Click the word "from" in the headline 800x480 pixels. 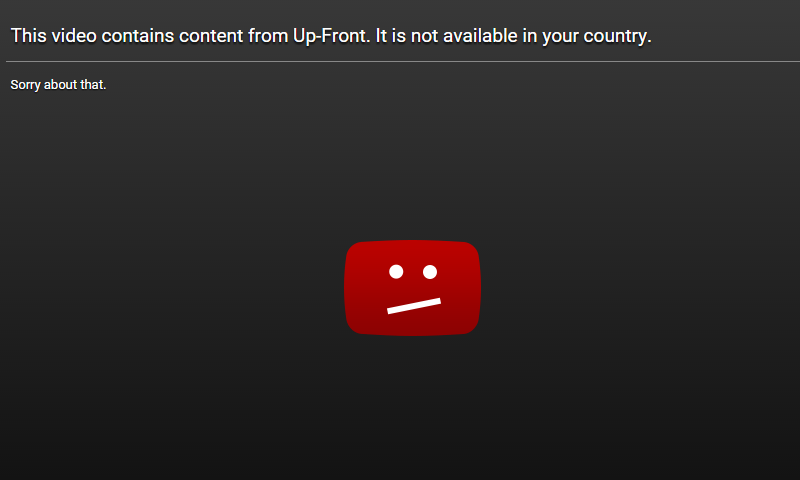tap(268, 36)
